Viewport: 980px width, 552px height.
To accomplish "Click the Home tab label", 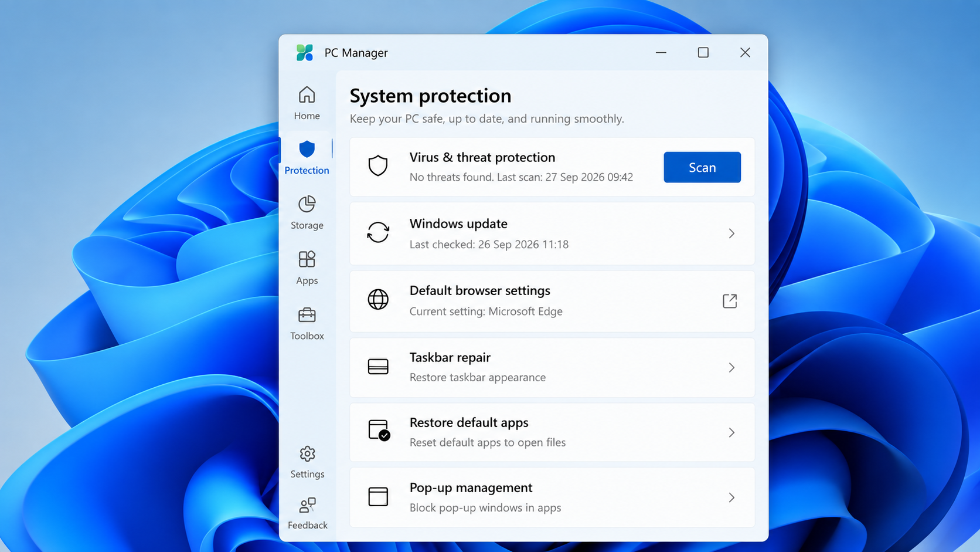I will pos(307,116).
